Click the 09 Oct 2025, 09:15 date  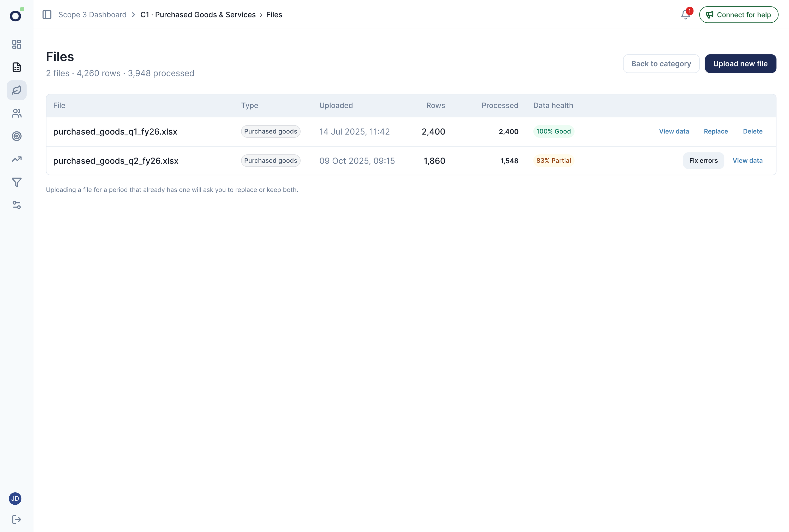tap(357, 161)
